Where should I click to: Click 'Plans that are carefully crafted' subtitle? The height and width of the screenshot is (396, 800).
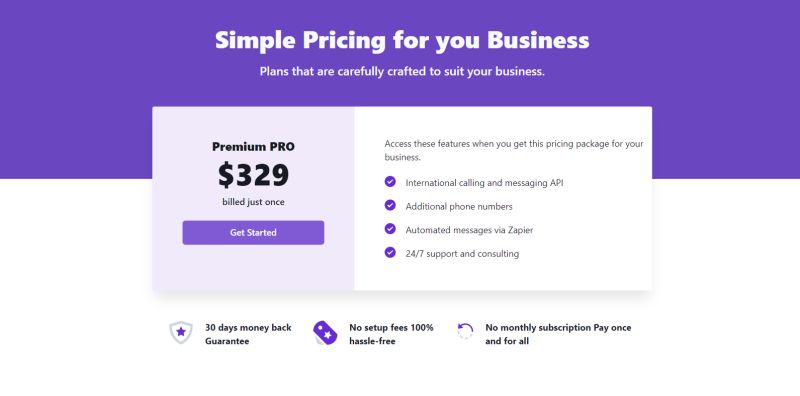click(402, 71)
